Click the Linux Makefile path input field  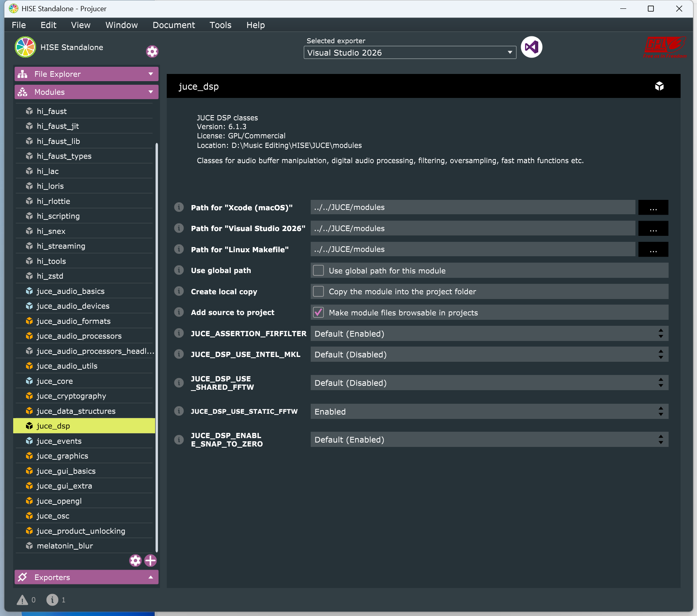pyautogui.click(x=473, y=249)
